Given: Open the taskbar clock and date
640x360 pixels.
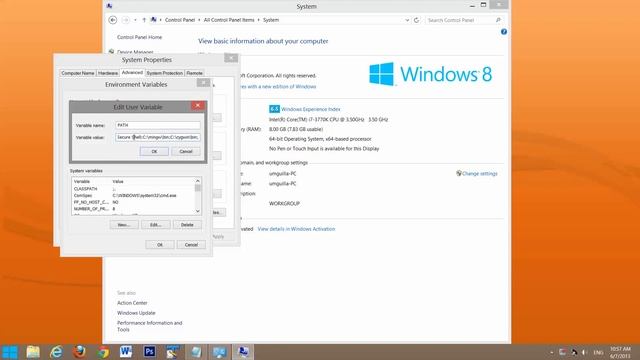Looking at the screenshot, I should pyautogui.click(x=620, y=352).
